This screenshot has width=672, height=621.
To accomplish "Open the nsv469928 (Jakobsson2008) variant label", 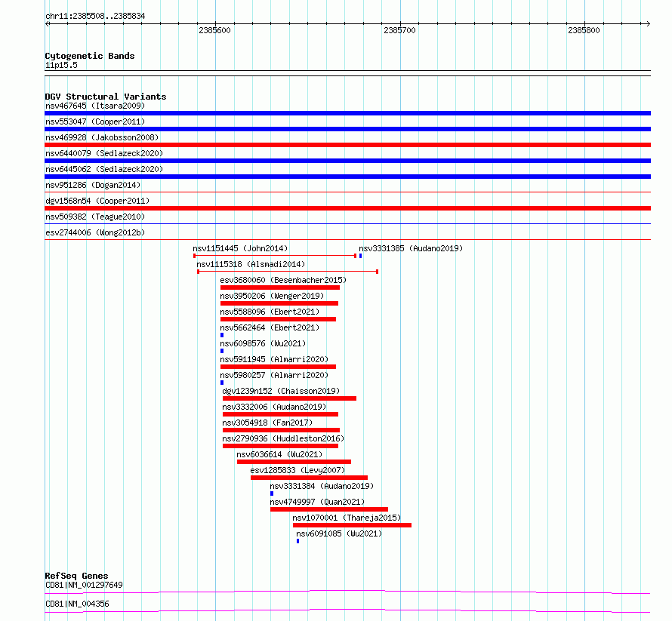I will pos(102,137).
